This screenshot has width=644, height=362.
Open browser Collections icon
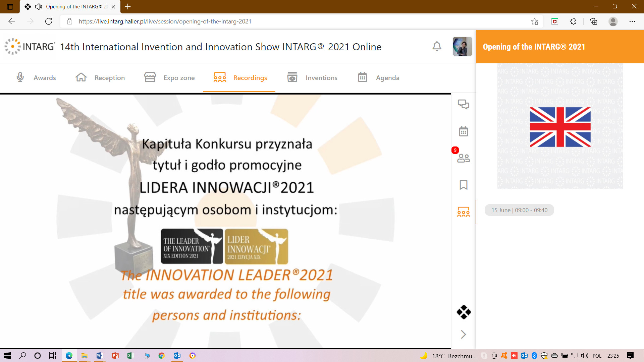point(594,21)
